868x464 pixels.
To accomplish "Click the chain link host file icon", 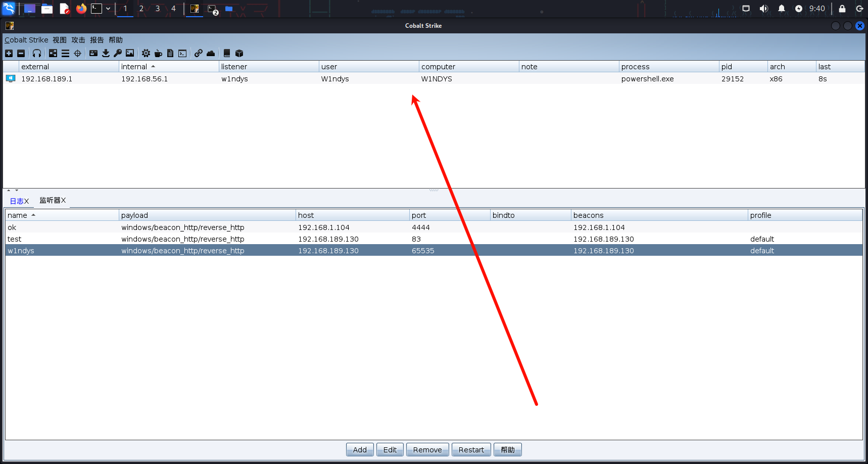I will 199,53.
